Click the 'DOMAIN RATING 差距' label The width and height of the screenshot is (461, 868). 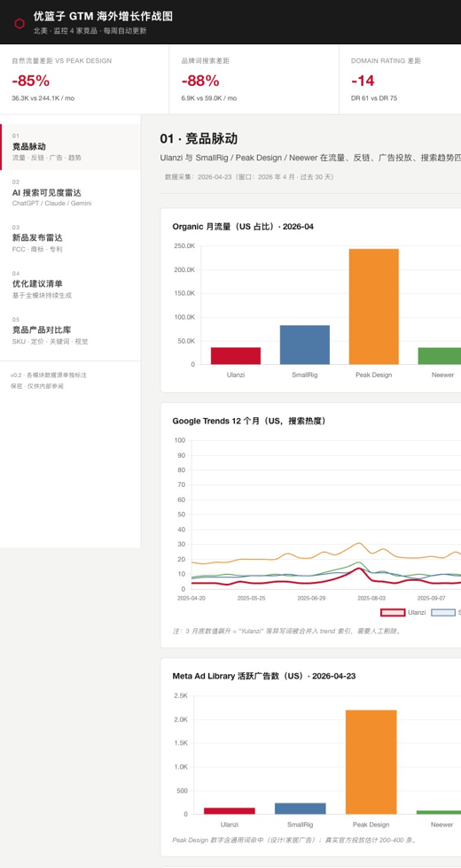(386, 61)
